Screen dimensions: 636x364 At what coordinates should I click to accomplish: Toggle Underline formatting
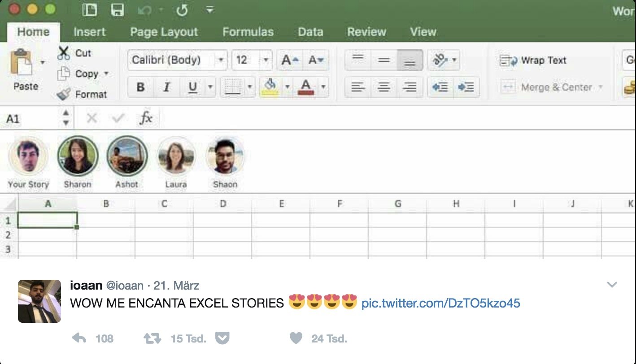pyautogui.click(x=192, y=87)
